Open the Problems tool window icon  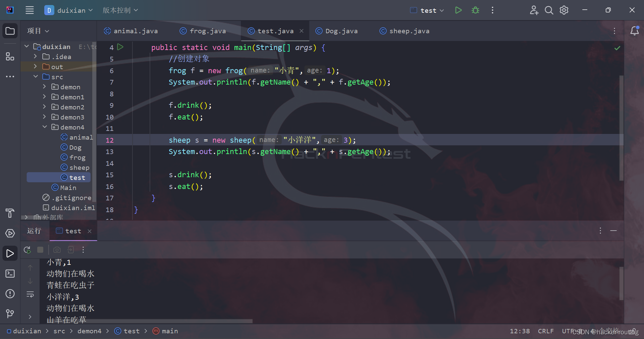10,294
